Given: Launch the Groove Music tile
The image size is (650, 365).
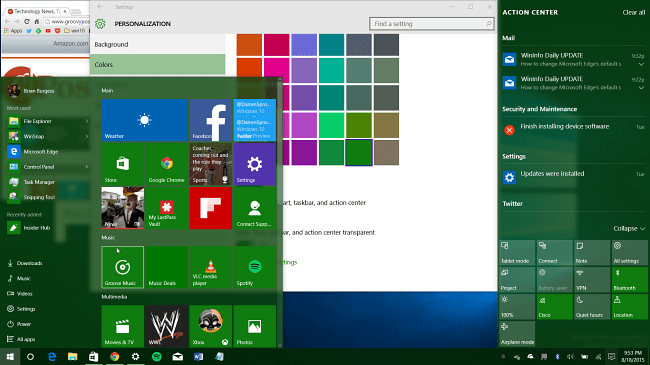Looking at the screenshot, I should tap(123, 267).
